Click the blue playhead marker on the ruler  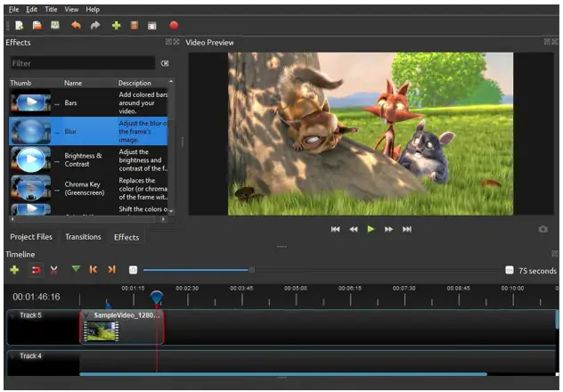157,298
